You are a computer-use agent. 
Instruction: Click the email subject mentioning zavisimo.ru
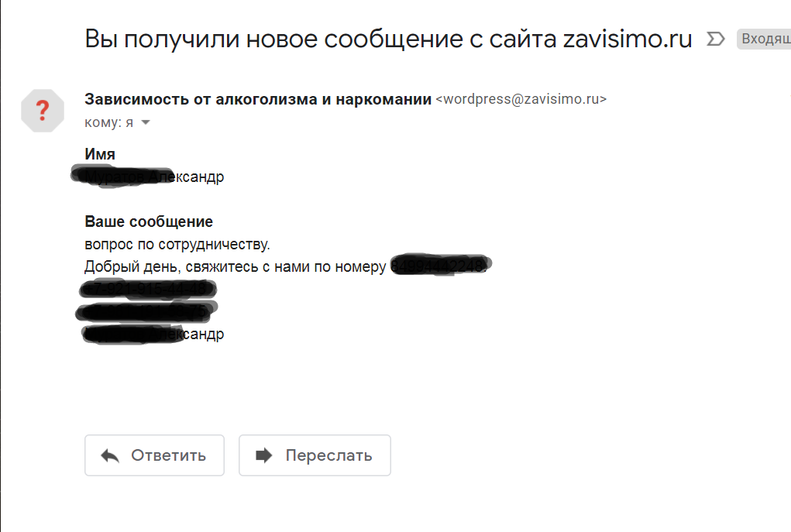388,39
